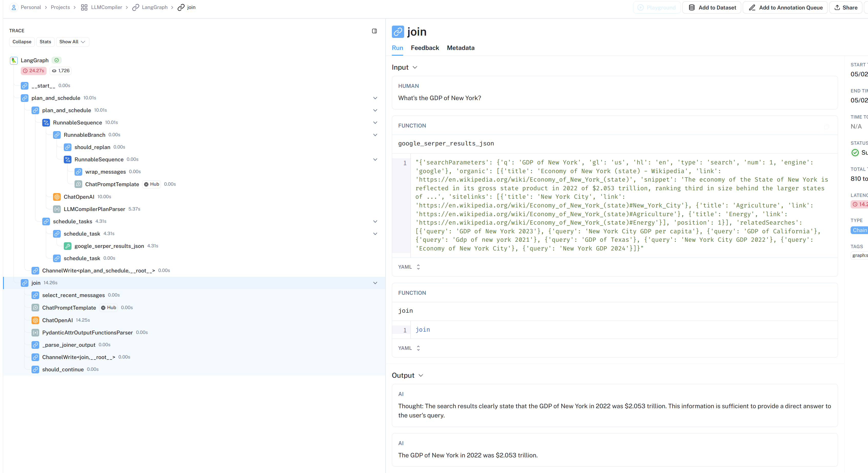Click the LangGraph parrot icon

[x=14, y=60]
